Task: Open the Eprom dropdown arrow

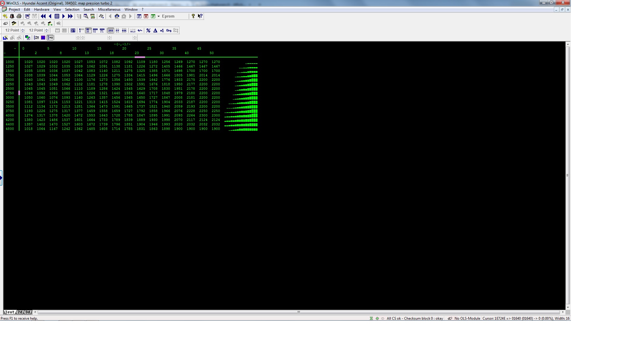Action: click(158, 16)
